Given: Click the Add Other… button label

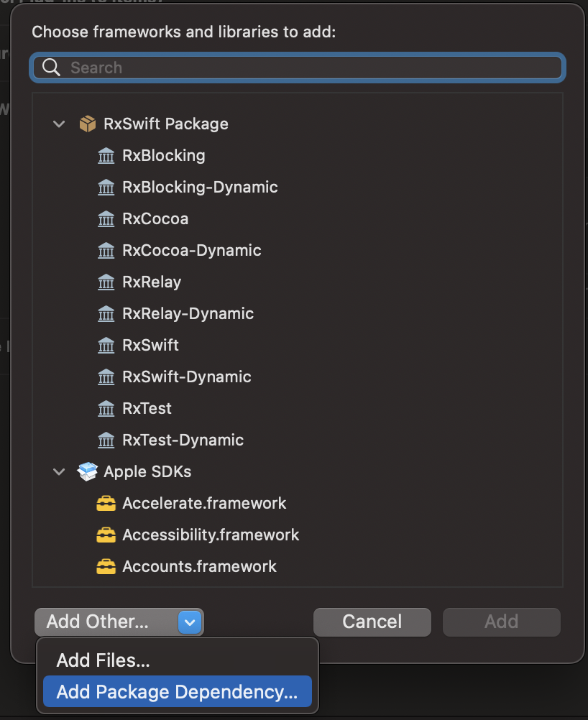Looking at the screenshot, I should [x=97, y=622].
